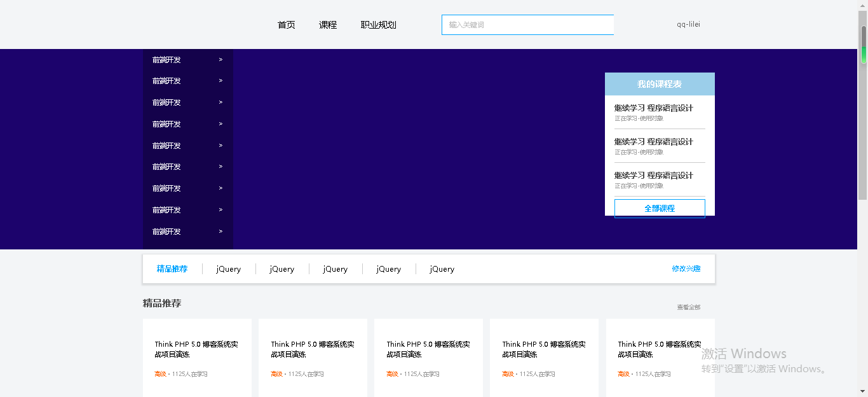Click the keyword search input box
This screenshot has height=397, width=868.
click(527, 24)
